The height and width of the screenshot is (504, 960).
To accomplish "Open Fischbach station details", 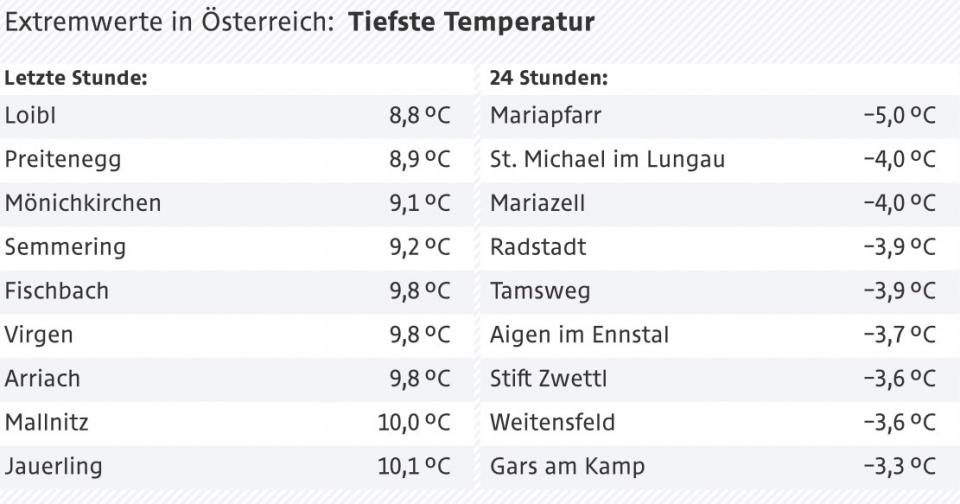I will tap(56, 291).
